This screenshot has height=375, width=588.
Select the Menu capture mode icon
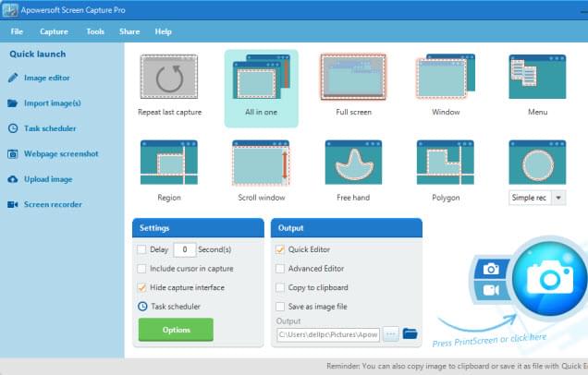click(x=537, y=77)
